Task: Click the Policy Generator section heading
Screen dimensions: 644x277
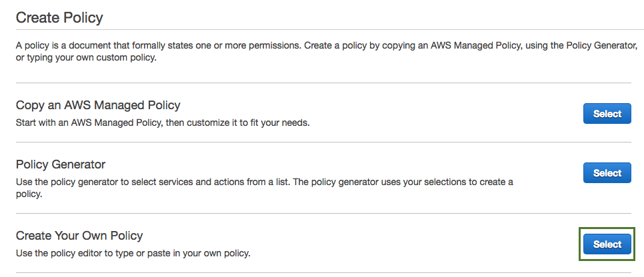Action: point(61,164)
